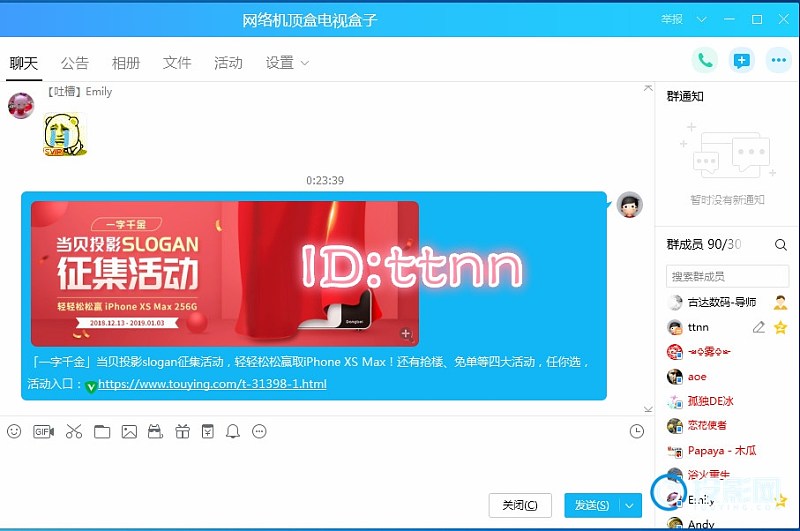Click the 关闭(C) button
Image resolution: width=800 pixels, height=531 pixels.
520,505
